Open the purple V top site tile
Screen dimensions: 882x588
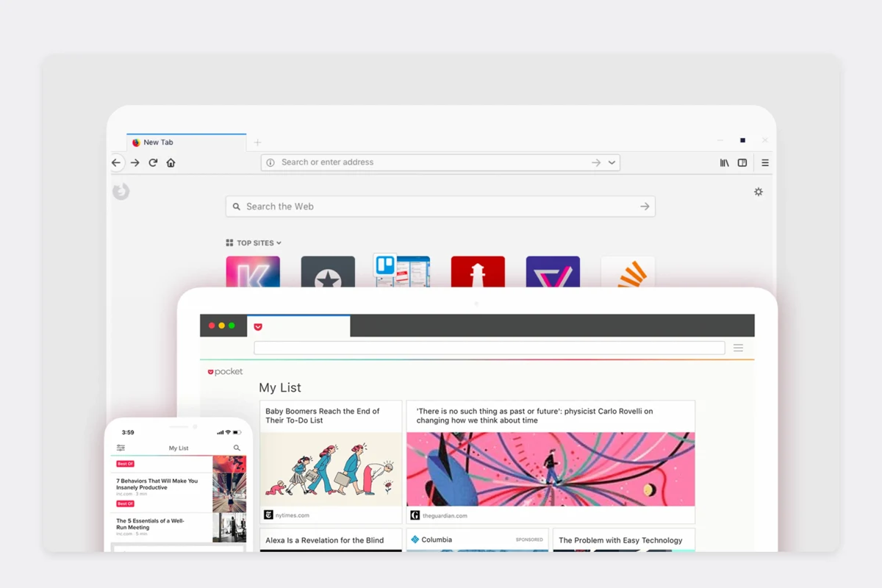click(x=553, y=271)
